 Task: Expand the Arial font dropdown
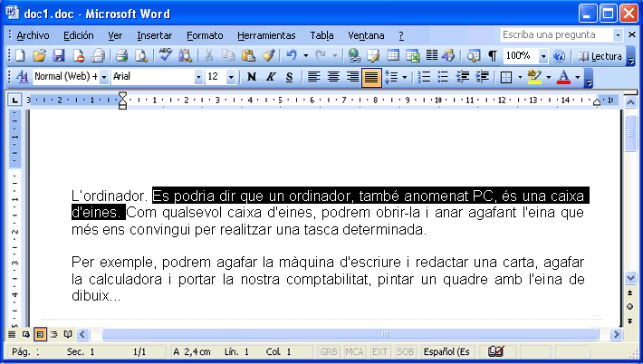click(x=198, y=77)
